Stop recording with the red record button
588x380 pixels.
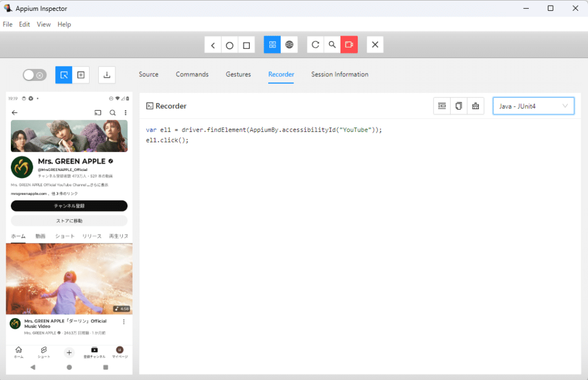349,45
